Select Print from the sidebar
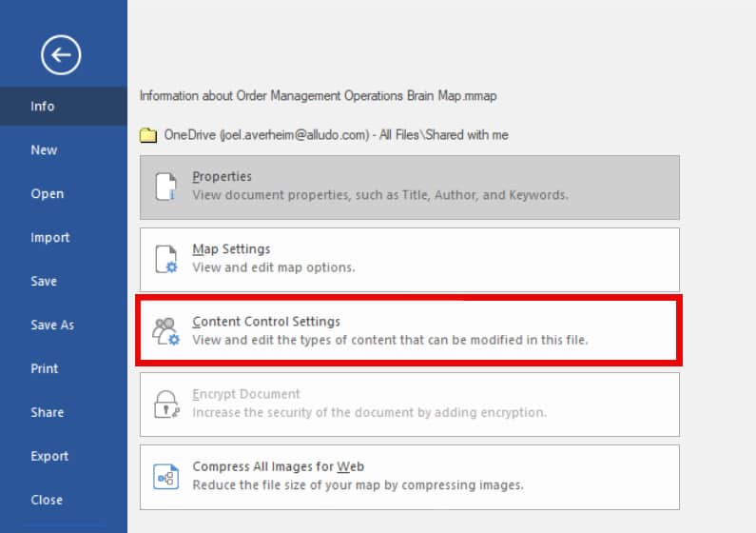The height and width of the screenshot is (533, 756). click(44, 369)
